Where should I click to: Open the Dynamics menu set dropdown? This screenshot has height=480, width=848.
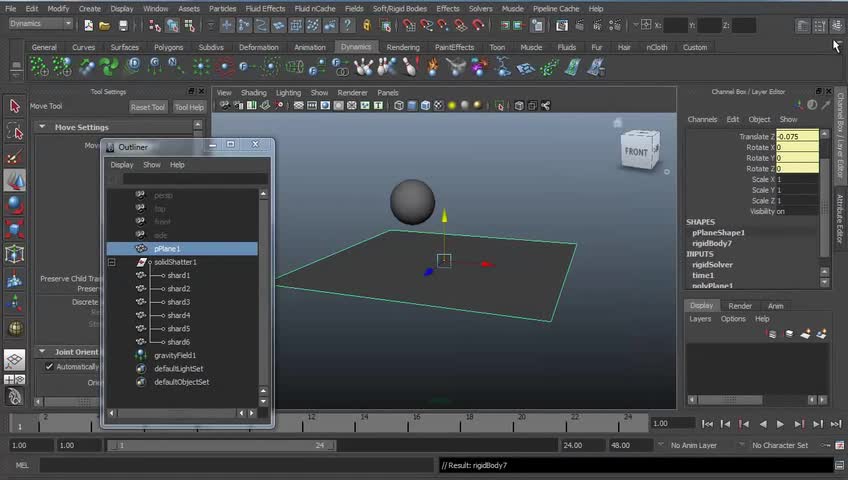point(41,23)
